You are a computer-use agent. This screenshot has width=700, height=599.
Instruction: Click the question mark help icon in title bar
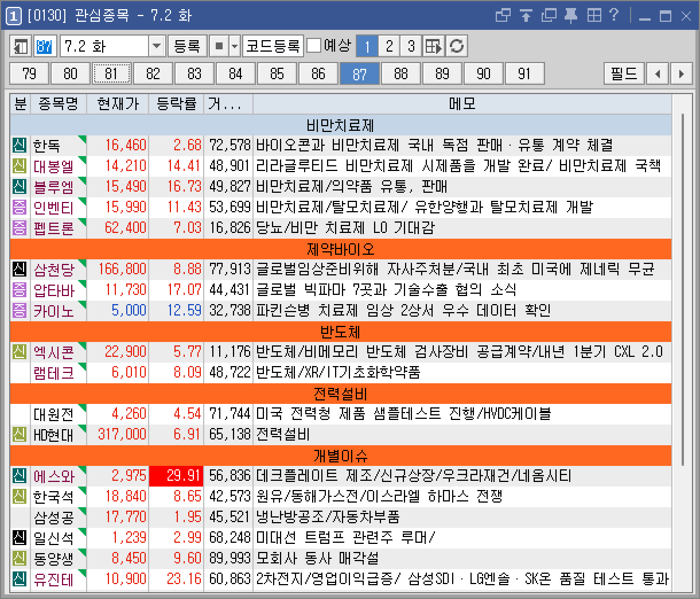pos(615,15)
